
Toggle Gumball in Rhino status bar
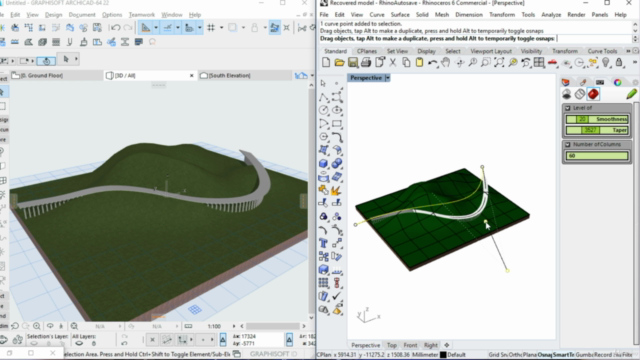[584, 355]
